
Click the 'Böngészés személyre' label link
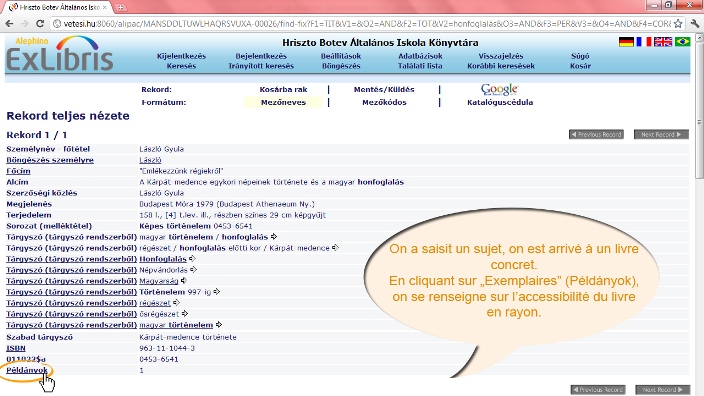tap(50, 160)
